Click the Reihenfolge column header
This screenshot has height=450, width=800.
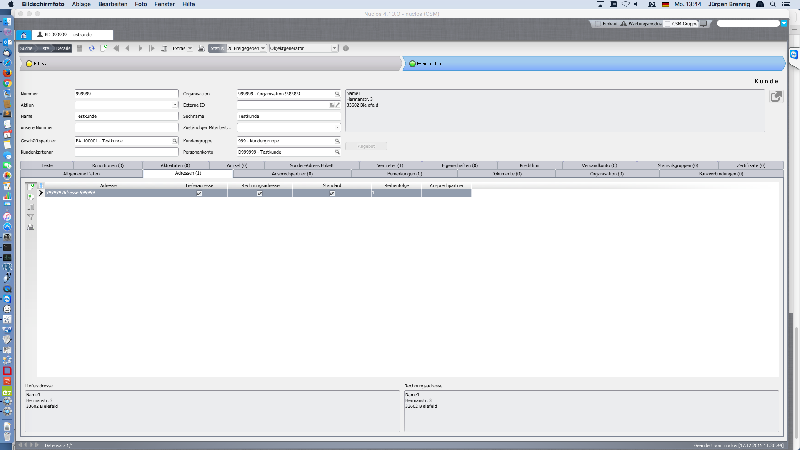[x=396, y=186]
